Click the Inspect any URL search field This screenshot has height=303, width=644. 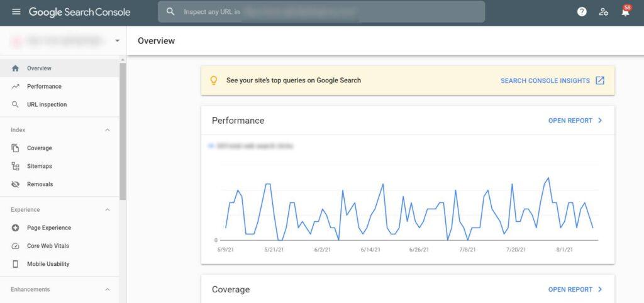[321, 11]
